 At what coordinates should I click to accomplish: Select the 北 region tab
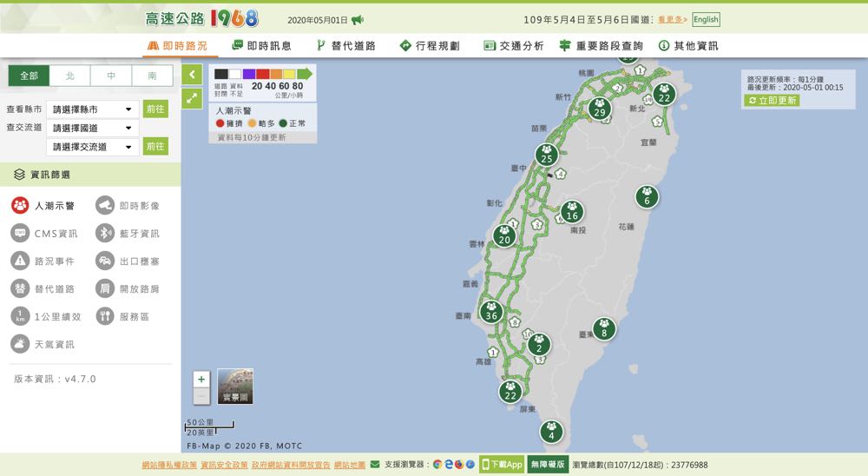tap(70, 76)
